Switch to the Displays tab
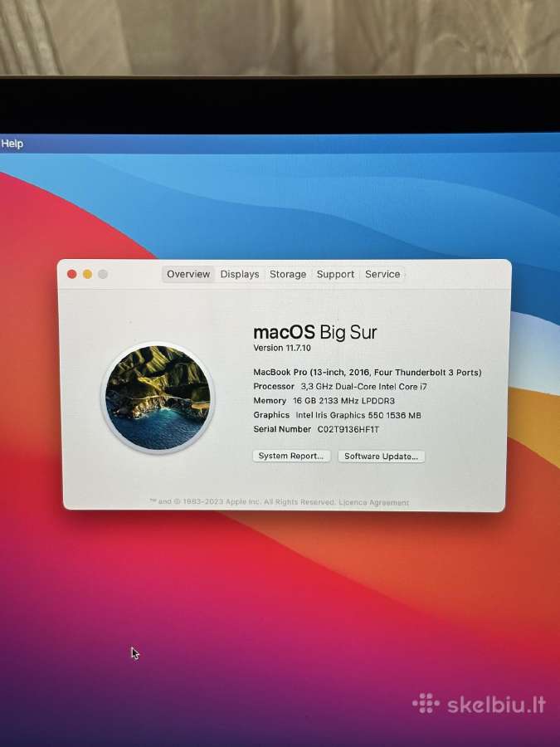This screenshot has width=560, height=747. click(240, 275)
